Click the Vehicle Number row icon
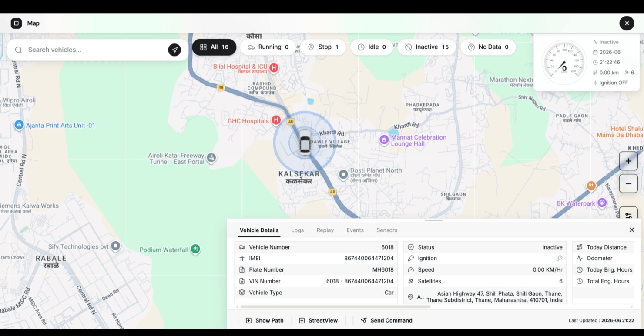644x336 pixels. [242, 247]
